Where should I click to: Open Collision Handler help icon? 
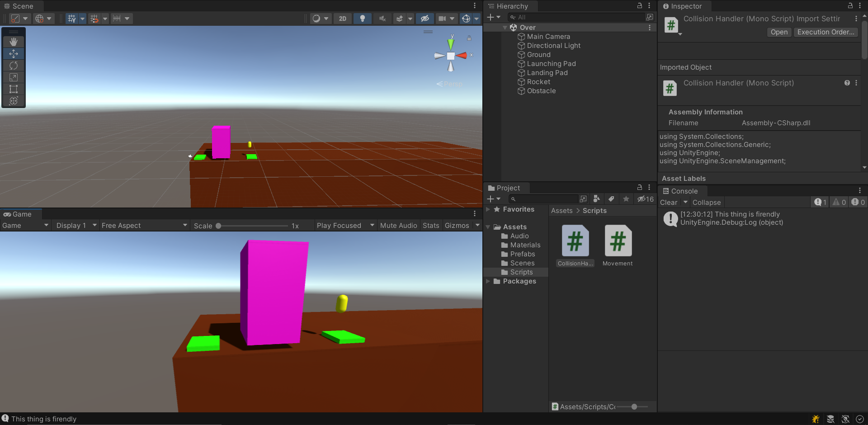point(847,83)
